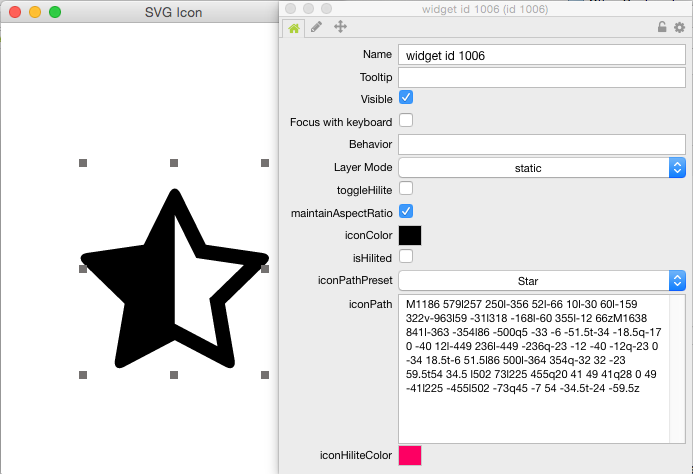Viewport: 693px width, 474px height.
Task: Switch to the pencil edit tab
Action: coord(317,27)
